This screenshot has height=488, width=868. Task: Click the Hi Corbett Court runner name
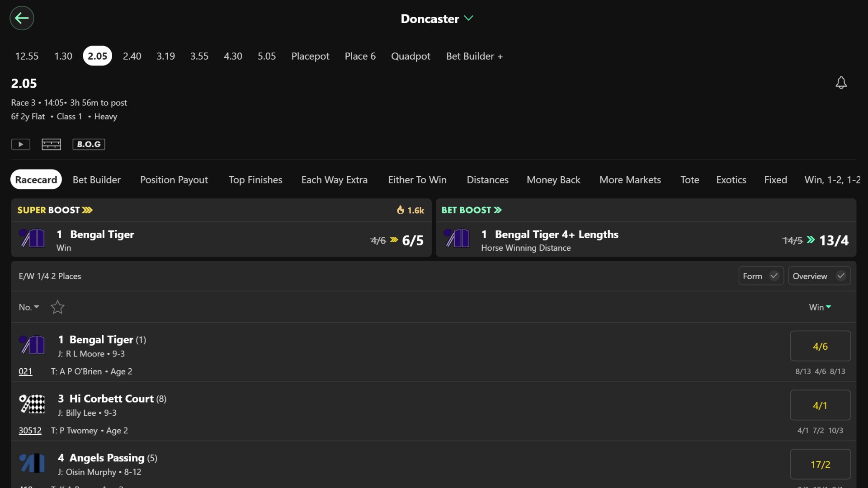pyautogui.click(x=112, y=399)
